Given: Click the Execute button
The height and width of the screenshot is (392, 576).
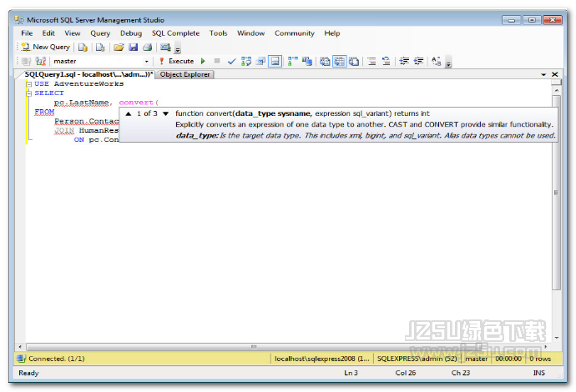Looking at the screenshot, I should [x=177, y=61].
